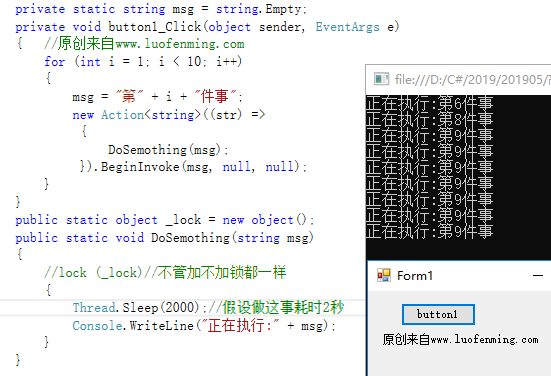
Task: Click the Console.WriteLine code line
Action: point(204,326)
